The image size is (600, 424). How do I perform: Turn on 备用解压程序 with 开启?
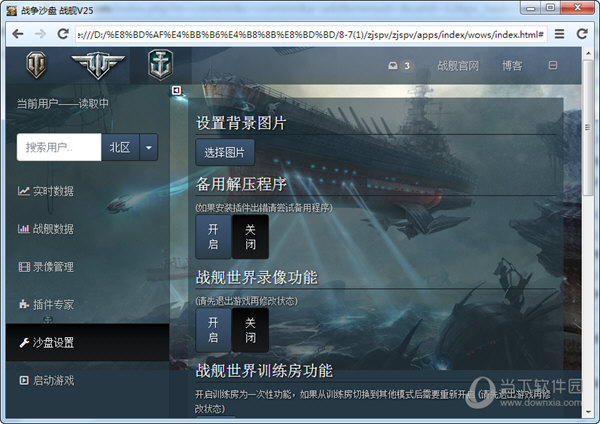pyautogui.click(x=214, y=237)
